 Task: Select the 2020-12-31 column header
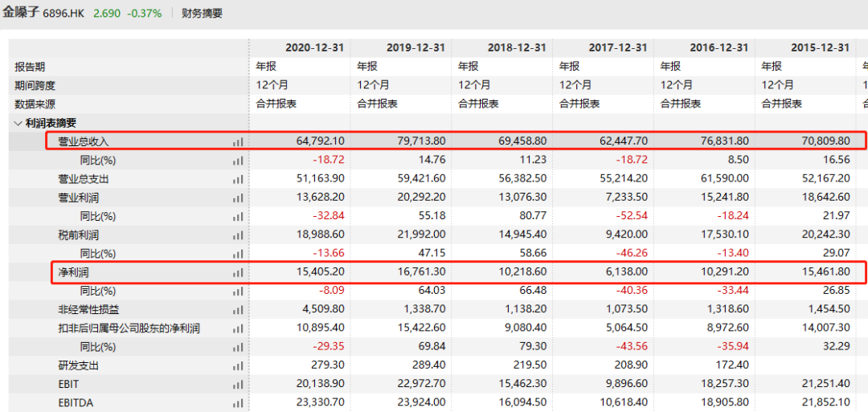click(314, 48)
